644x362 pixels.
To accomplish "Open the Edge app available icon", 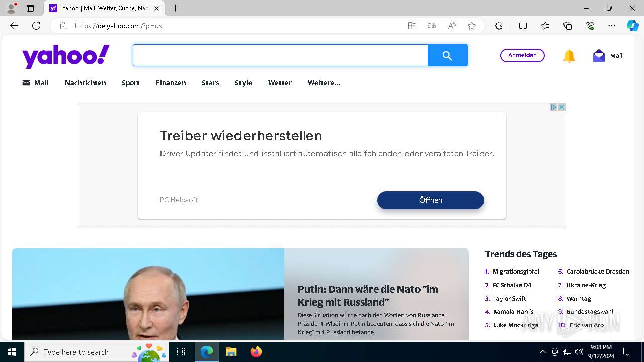I will (x=412, y=26).
